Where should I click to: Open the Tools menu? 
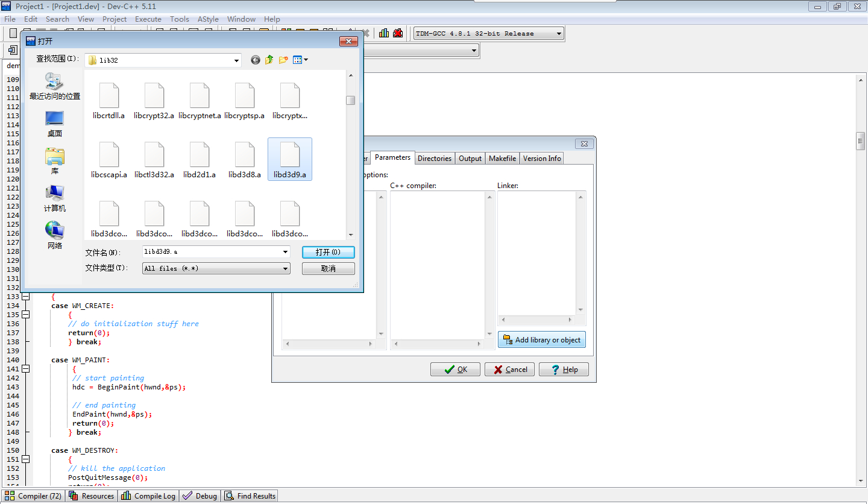click(x=180, y=19)
